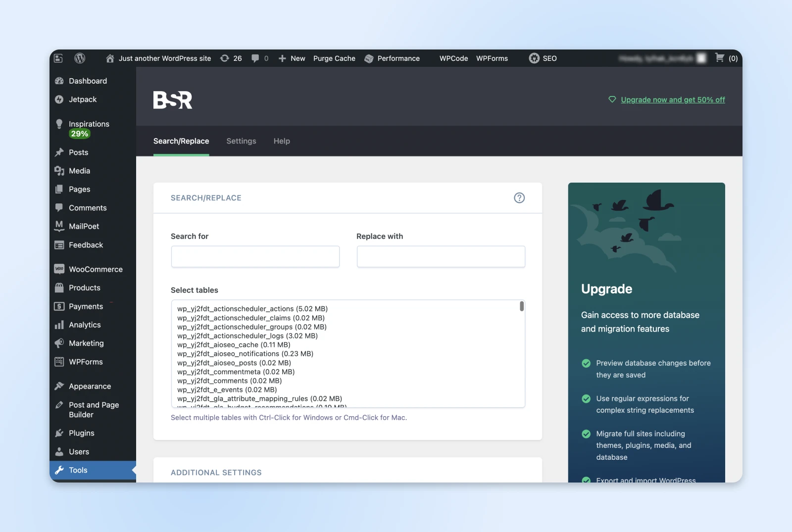Screen dimensions: 792x532
Task: Click Just another WordPress site link
Action: click(165, 58)
